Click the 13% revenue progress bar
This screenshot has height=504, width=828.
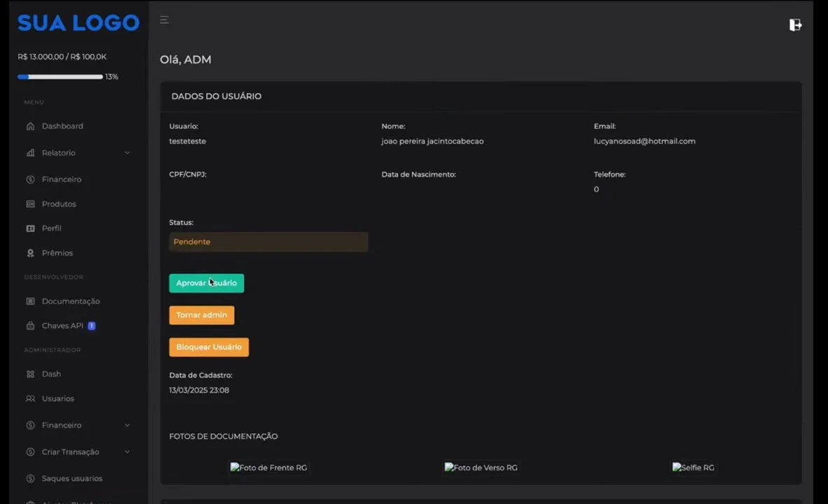[x=60, y=76]
